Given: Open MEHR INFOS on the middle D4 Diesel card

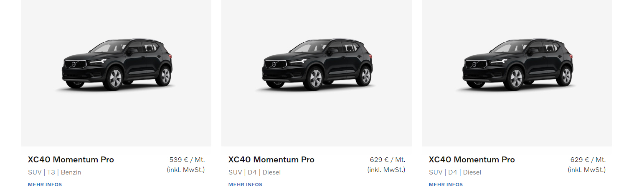Looking at the screenshot, I should [x=245, y=185].
